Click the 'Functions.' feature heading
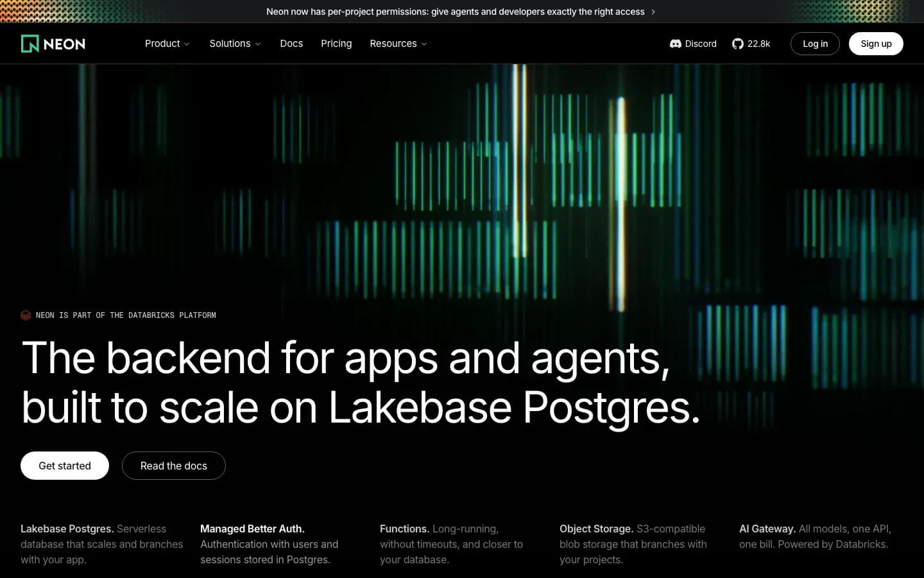This screenshot has width=924, height=578. [405, 529]
